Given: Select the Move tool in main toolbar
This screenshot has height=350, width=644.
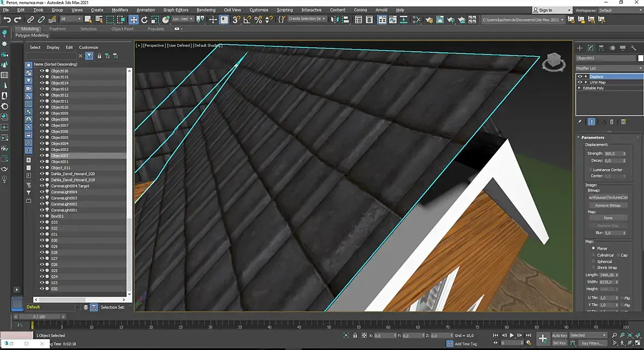Looking at the screenshot, I should pos(134,20).
